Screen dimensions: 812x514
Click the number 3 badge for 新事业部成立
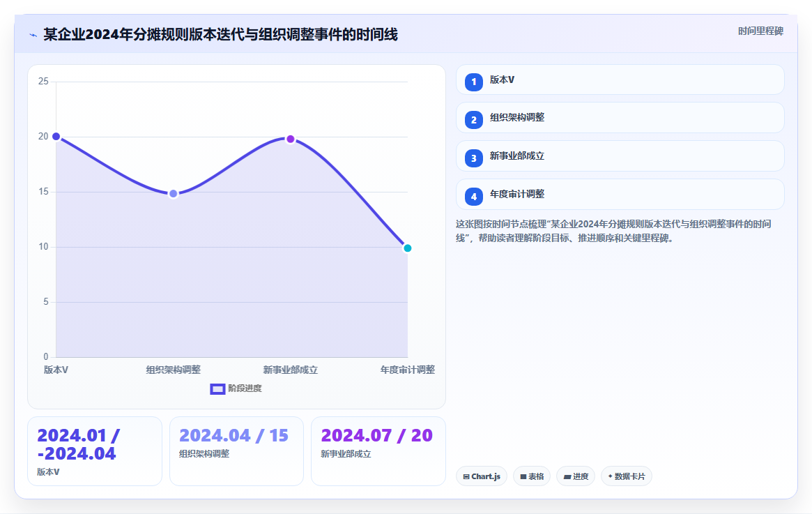[473, 158]
